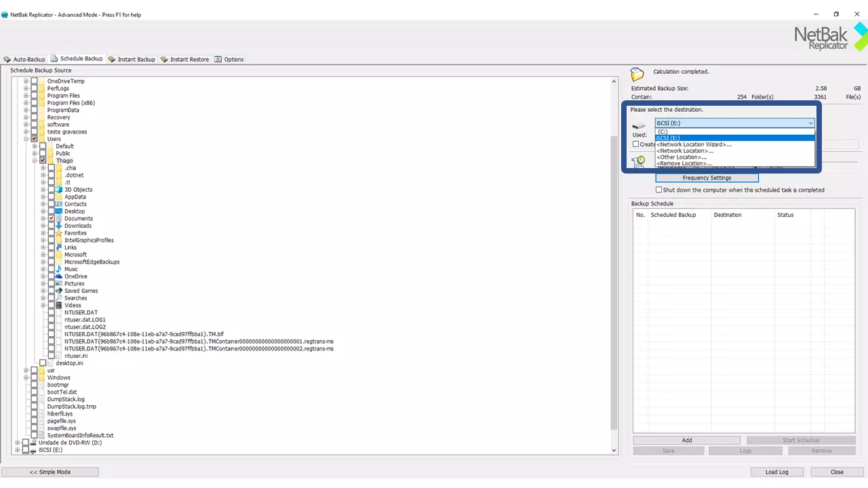Choose <Remove Location>... from the list
The height and width of the screenshot is (488, 868).
pyautogui.click(x=734, y=163)
